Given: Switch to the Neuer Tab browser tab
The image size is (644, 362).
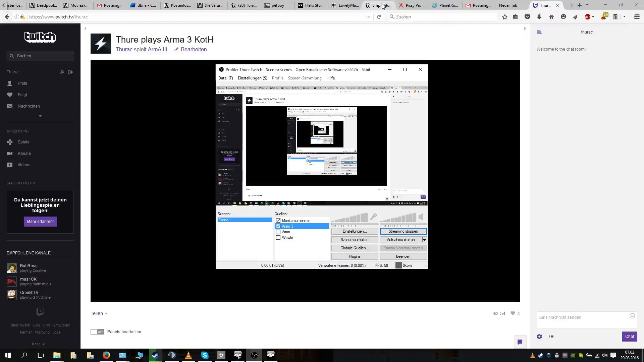Looking at the screenshot, I should tap(508, 5).
